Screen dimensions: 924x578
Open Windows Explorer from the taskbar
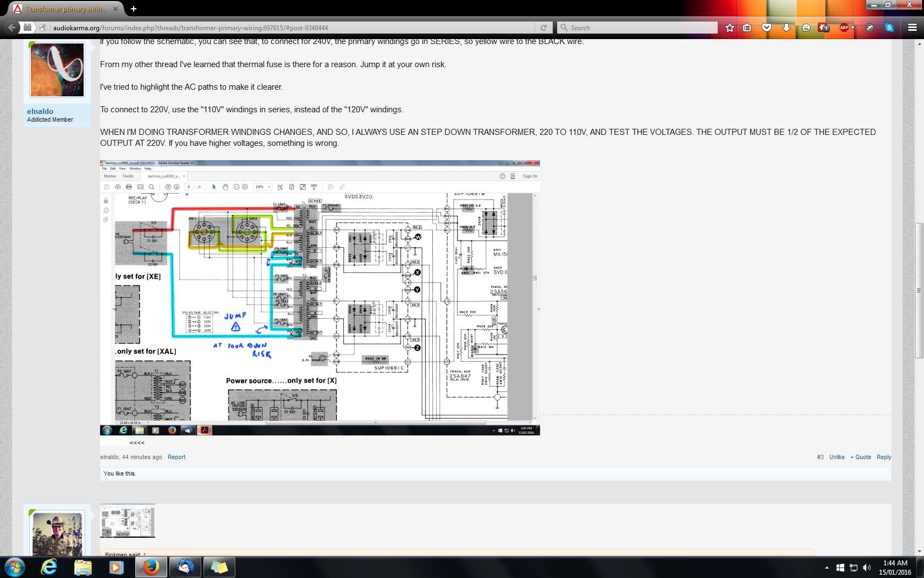click(82, 567)
